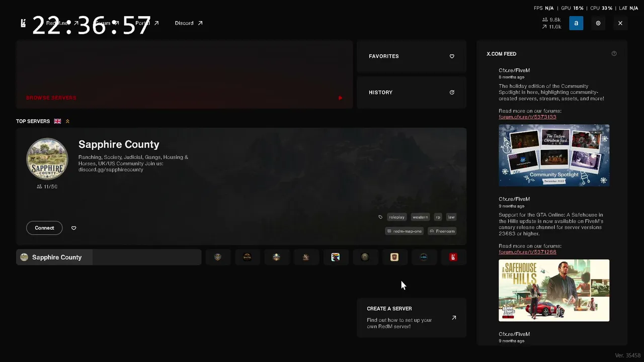Open the Community Spotlight feed image

[x=554, y=155]
